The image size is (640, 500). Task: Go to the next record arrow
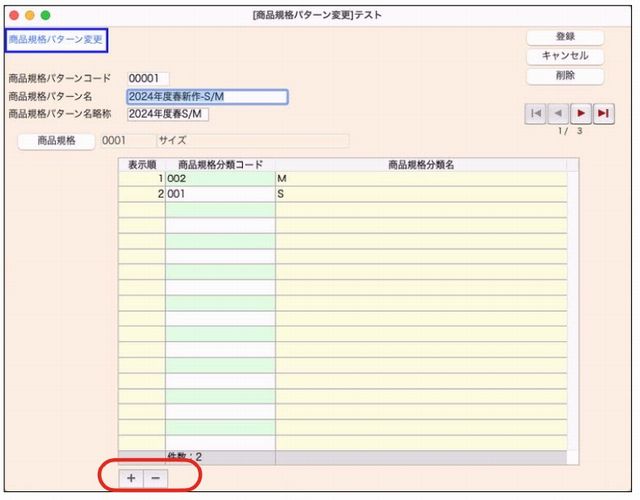pos(581,113)
